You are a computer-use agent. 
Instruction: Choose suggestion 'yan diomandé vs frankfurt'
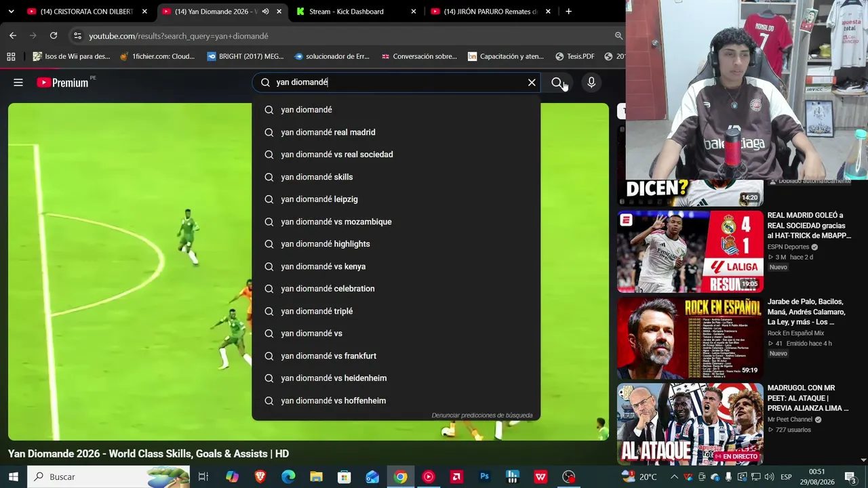(x=396, y=356)
